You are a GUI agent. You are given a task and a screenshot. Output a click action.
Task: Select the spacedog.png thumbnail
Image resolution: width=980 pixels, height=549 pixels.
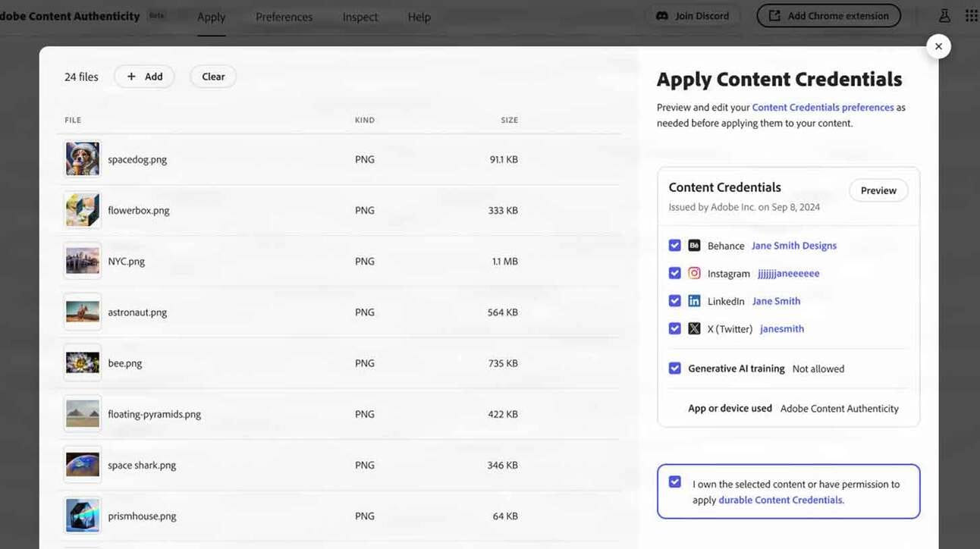(x=83, y=159)
